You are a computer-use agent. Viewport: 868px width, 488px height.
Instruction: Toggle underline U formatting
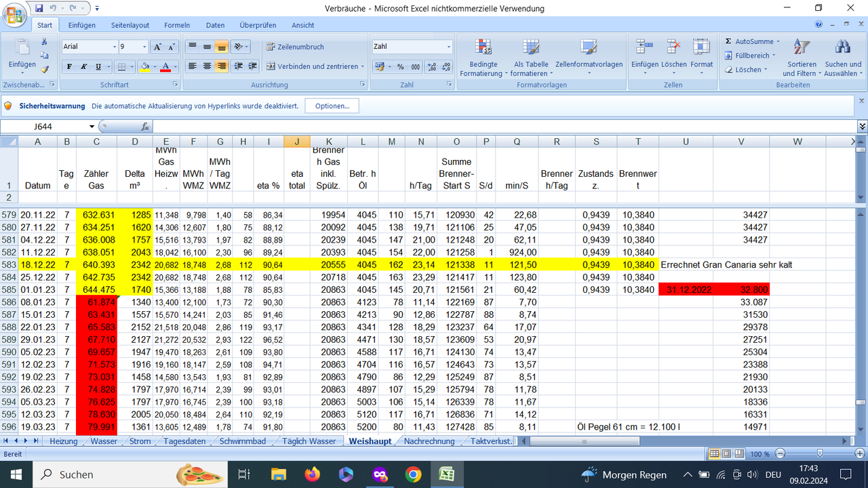pos(99,66)
